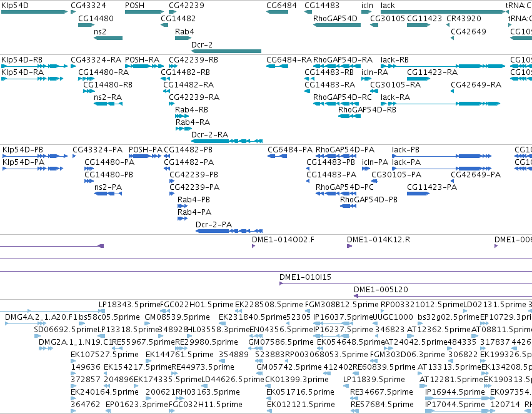The height and width of the screenshot is (414, 532).
Task: Click the DME1-014O02.F clone label
Action: (283, 240)
